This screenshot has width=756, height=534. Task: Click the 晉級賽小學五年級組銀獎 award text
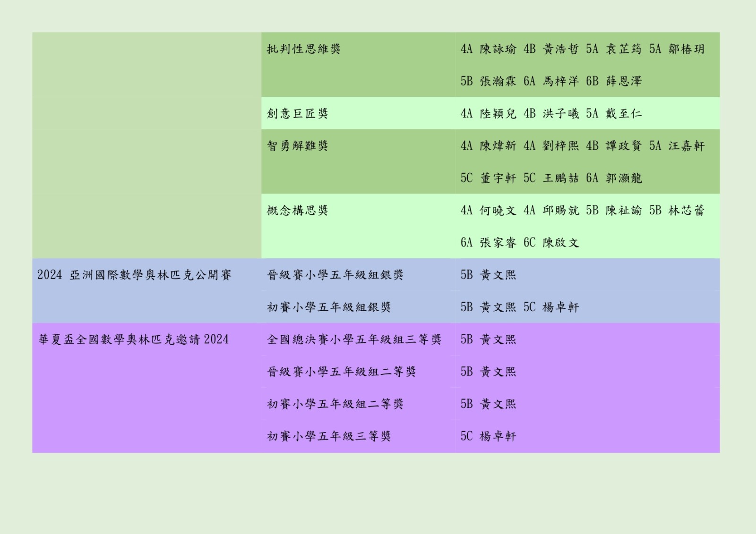coord(335,275)
